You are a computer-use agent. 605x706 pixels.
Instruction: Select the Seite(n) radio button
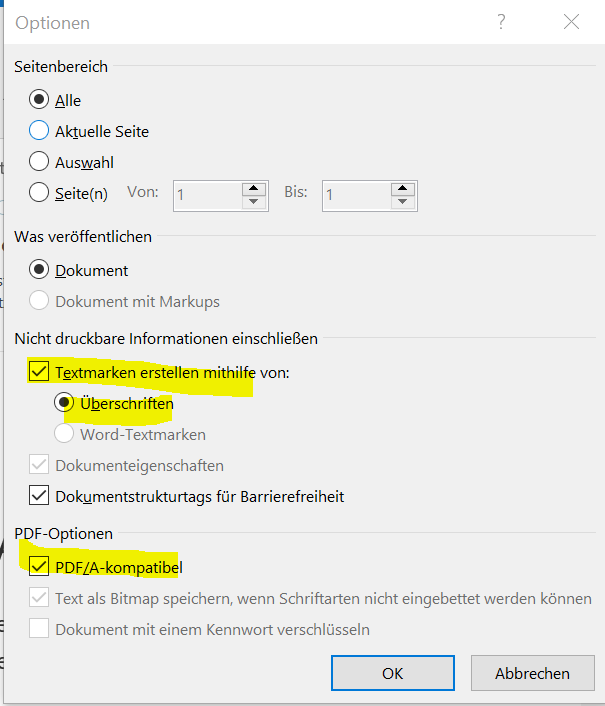pos(40,193)
